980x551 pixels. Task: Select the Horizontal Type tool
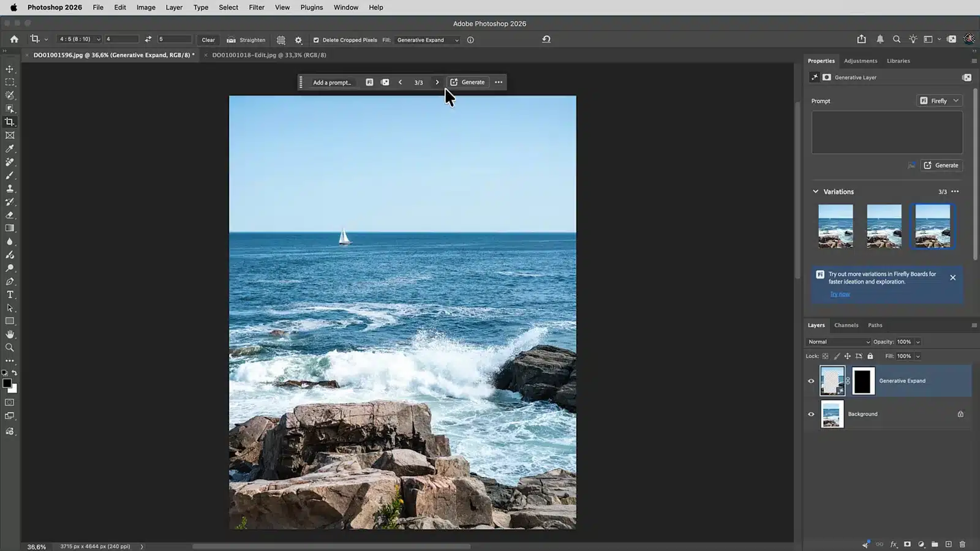click(x=10, y=294)
